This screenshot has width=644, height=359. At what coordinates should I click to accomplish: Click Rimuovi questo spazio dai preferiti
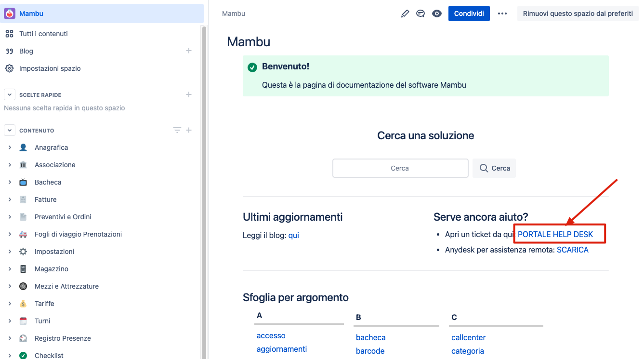(578, 13)
